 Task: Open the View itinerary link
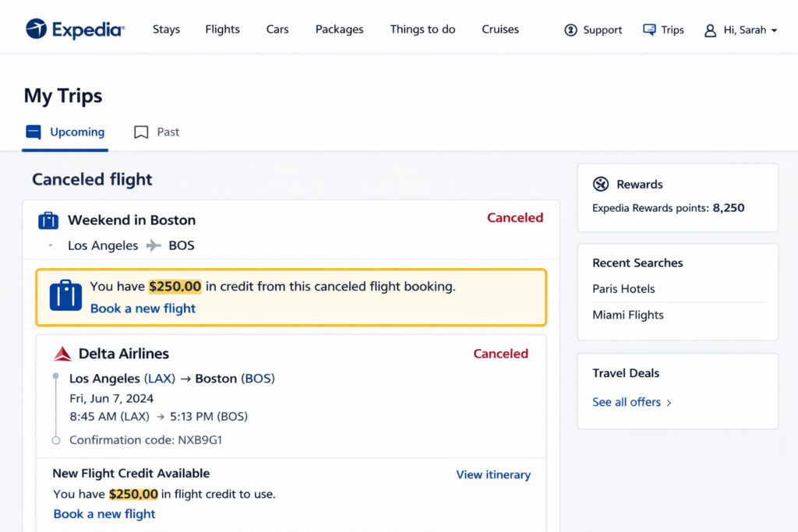click(x=493, y=475)
